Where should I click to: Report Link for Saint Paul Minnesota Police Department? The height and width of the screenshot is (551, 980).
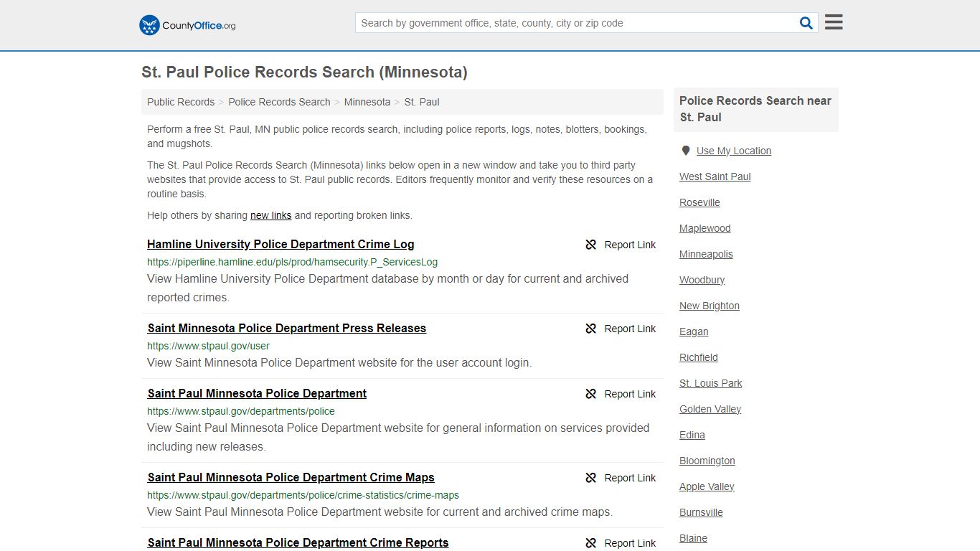[630, 394]
